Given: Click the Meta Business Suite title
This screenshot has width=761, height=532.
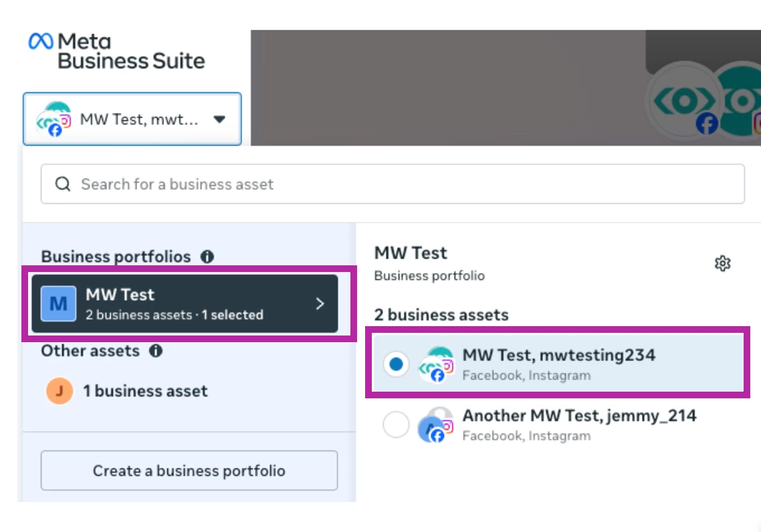Looking at the screenshot, I should [x=131, y=51].
